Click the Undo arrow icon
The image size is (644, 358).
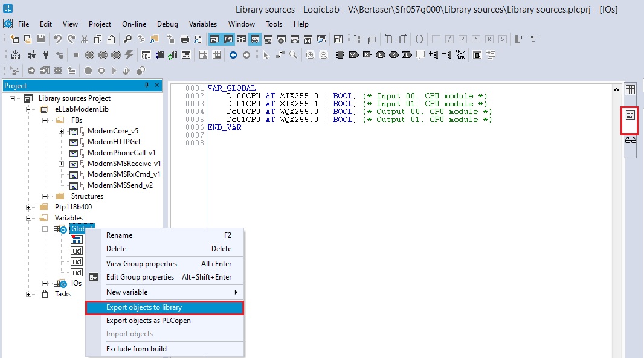click(58, 39)
